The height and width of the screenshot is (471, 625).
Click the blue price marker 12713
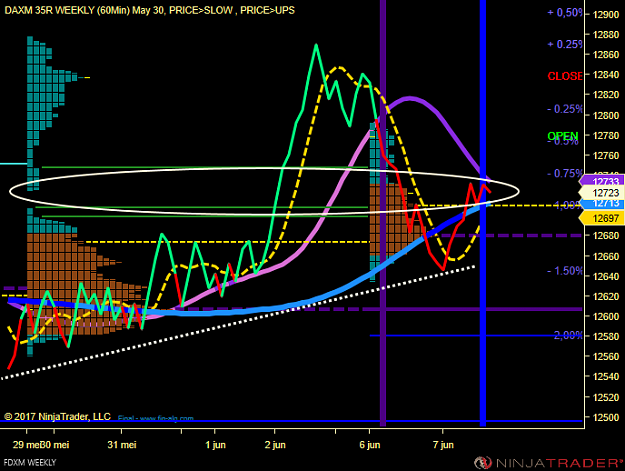pos(603,204)
